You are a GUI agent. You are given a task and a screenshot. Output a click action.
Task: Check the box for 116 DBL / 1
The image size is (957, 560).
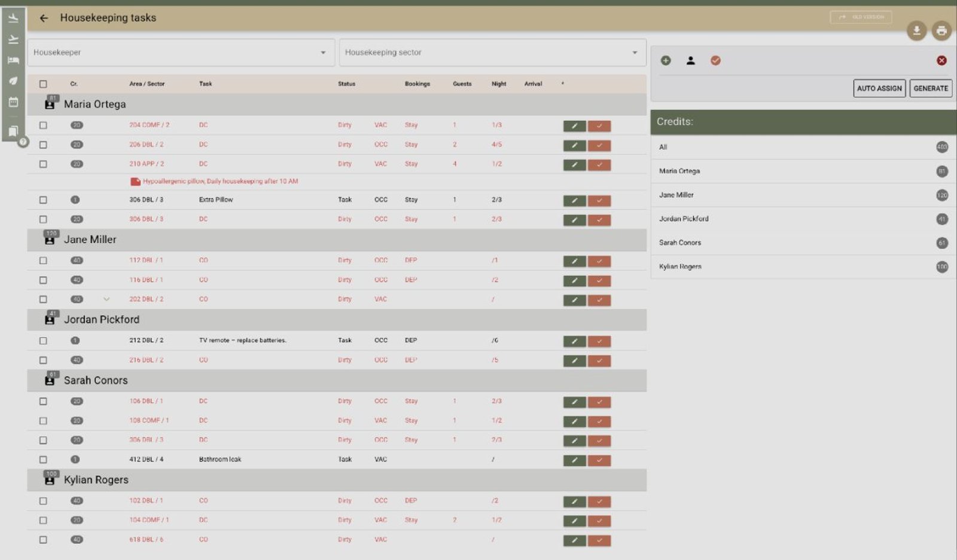[43, 280]
